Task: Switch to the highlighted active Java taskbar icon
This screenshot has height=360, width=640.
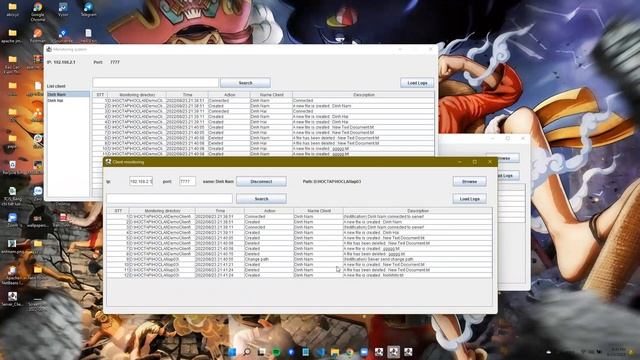Action: pyautogui.click(x=393, y=352)
